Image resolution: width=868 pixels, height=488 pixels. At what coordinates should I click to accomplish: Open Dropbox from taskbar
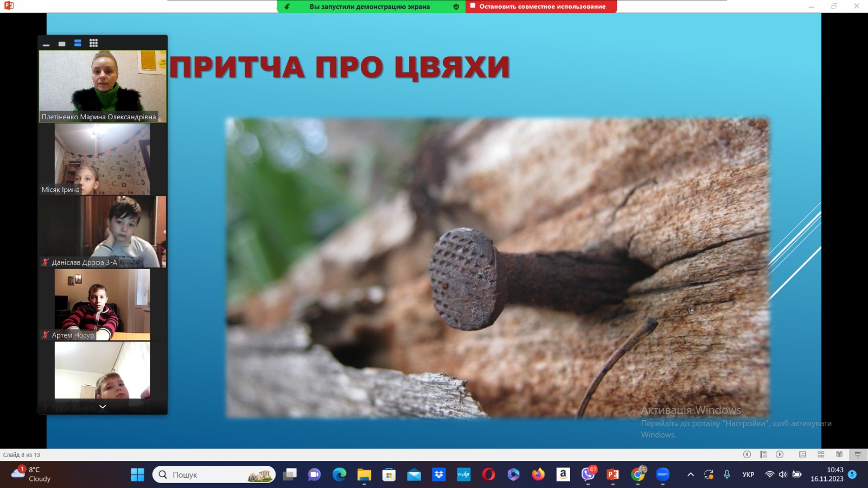(439, 474)
